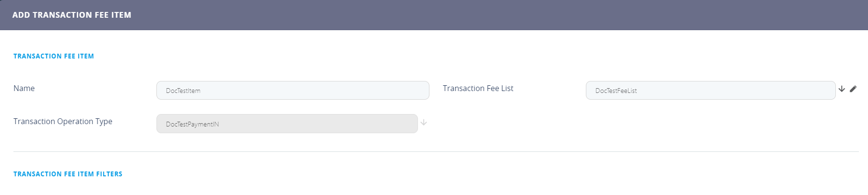The image size is (868, 195).
Task: Expand fee list choices via the black arrow
Action: [842, 89]
